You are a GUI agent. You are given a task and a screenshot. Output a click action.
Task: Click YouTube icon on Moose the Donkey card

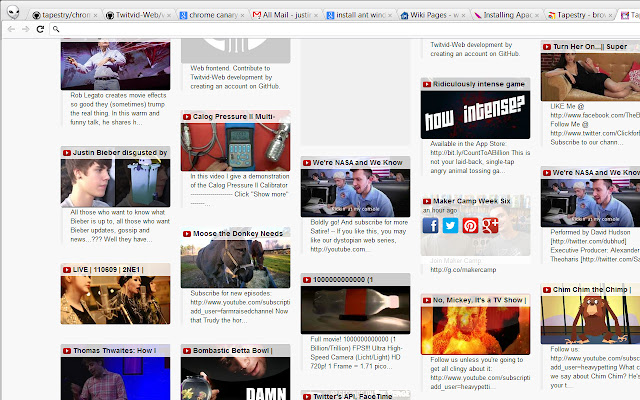click(x=187, y=234)
